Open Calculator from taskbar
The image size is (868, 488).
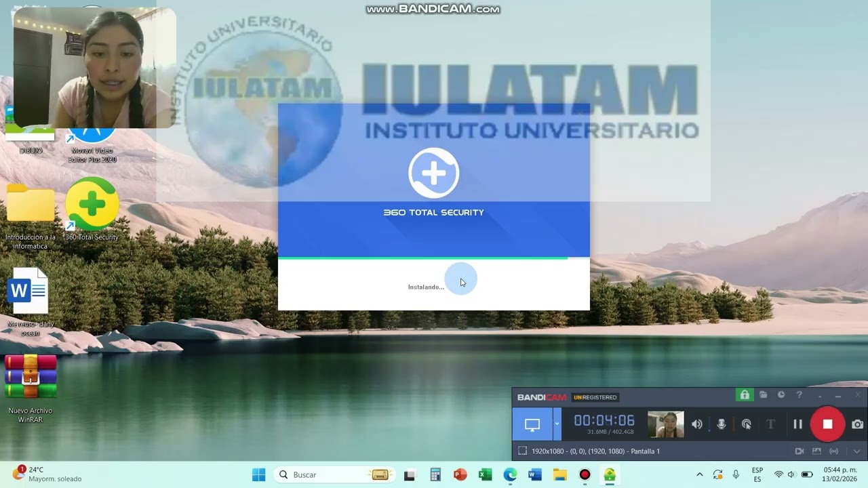coord(435,474)
